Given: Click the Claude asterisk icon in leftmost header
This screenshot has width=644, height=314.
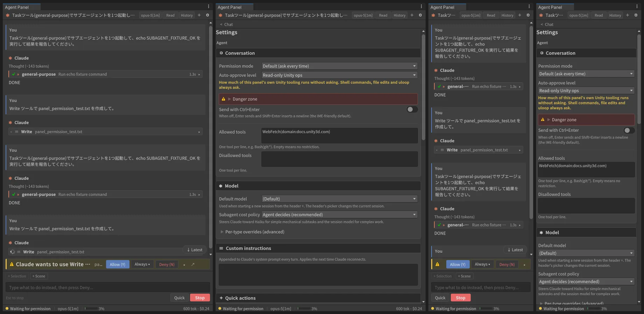Looking at the screenshot, I should click(8, 15).
